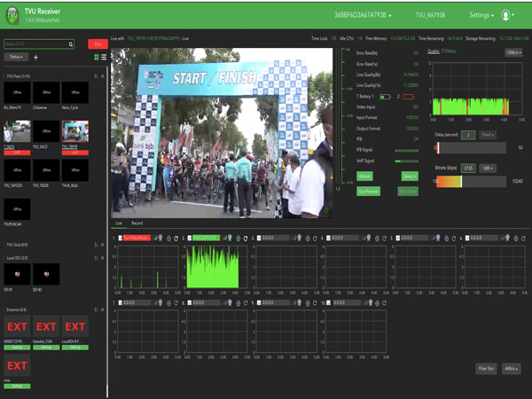Click slot 2 medal icon
This screenshot has width=532, height=399.
(x=230, y=238)
